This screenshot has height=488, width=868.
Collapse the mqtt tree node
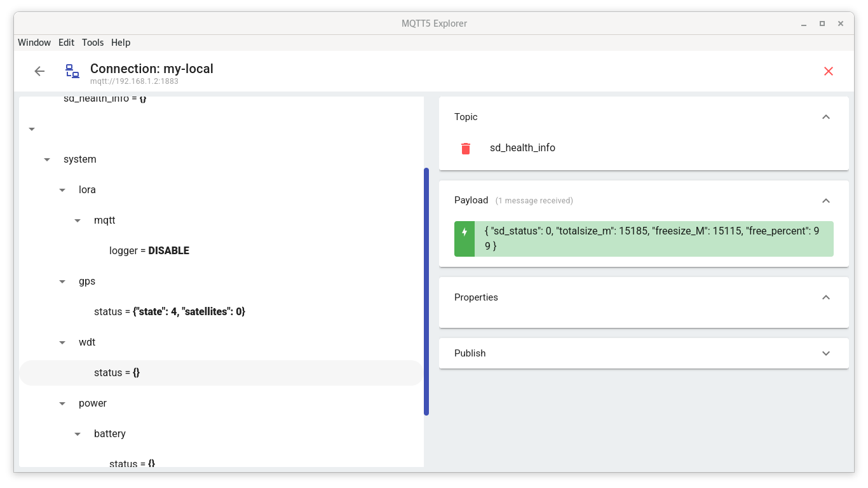[x=78, y=220]
